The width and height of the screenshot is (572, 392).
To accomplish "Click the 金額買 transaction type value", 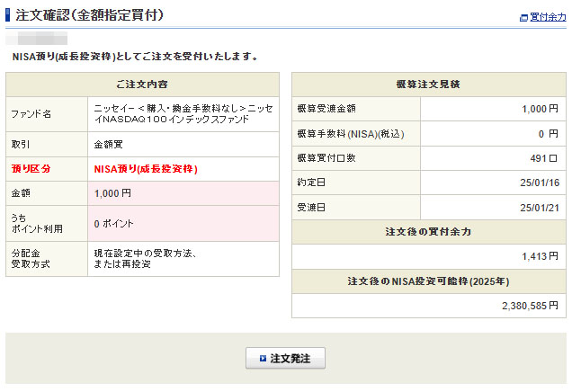I will pos(110,144).
